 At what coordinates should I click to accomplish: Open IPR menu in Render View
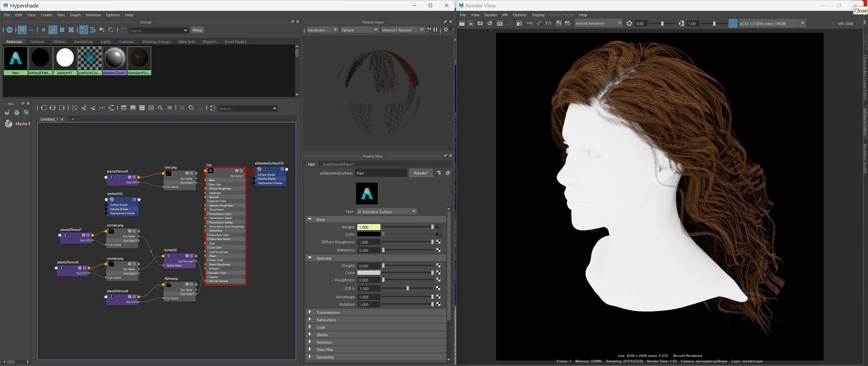(505, 15)
